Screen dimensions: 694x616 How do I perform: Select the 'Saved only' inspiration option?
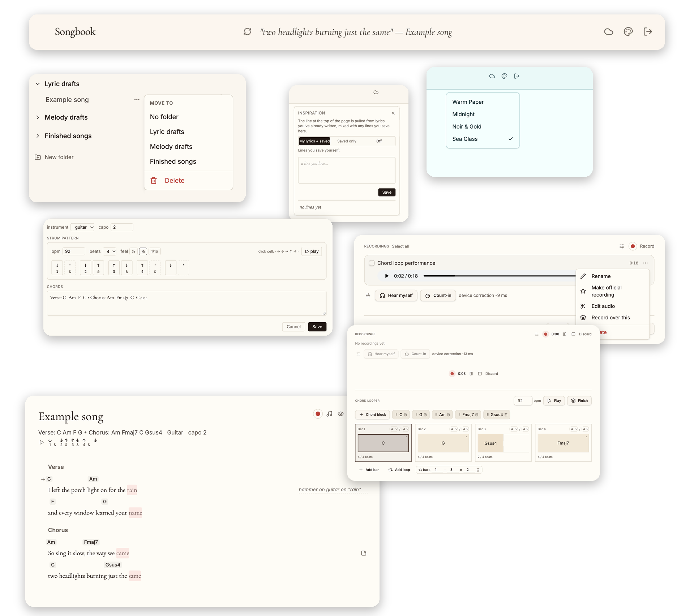click(x=347, y=141)
